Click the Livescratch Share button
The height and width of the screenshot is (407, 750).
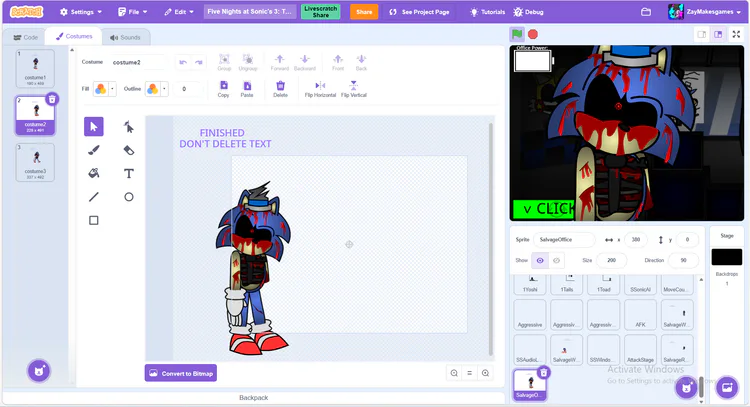[x=320, y=12]
